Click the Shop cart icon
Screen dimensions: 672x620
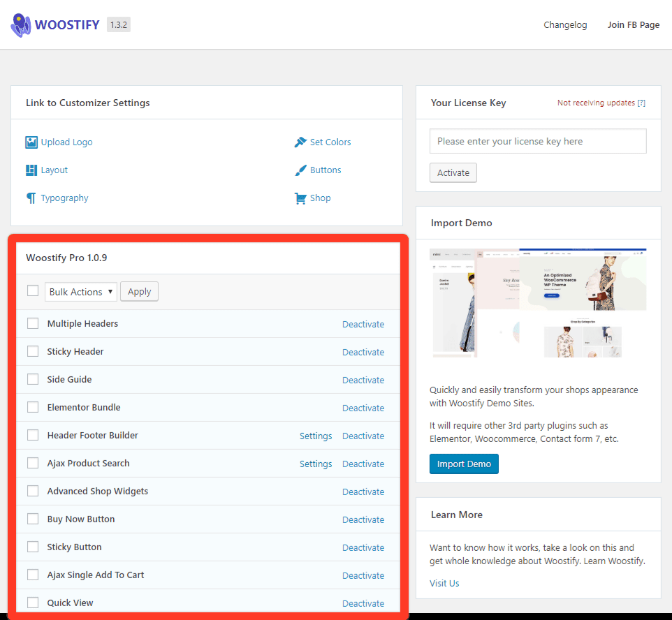[x=300, y=198]
